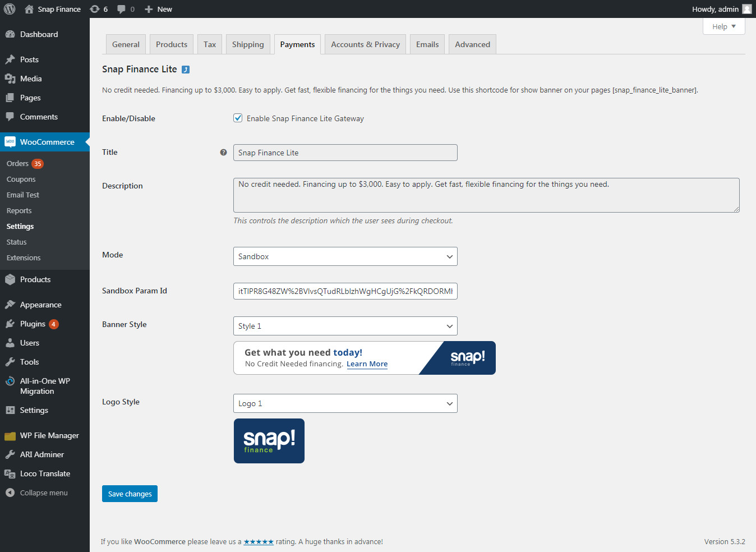Open Orders submenu item

click(x=17, y=163)
